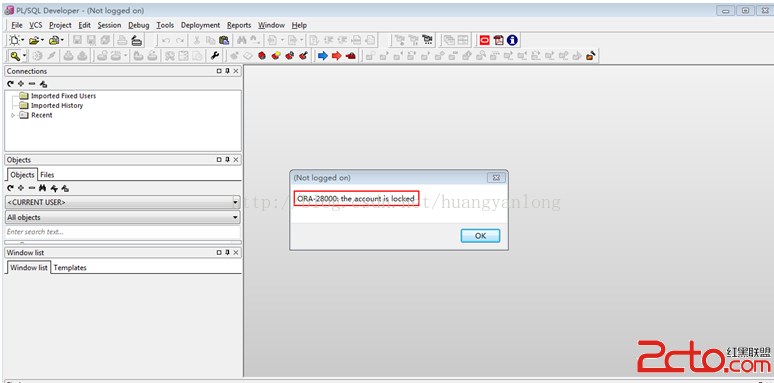Click the Open file folder icon

[x=34, y=40]
